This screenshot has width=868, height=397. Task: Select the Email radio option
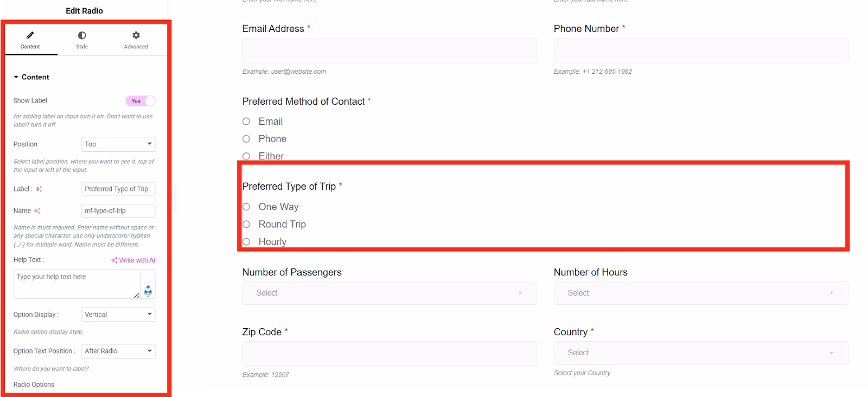[246, 121]
